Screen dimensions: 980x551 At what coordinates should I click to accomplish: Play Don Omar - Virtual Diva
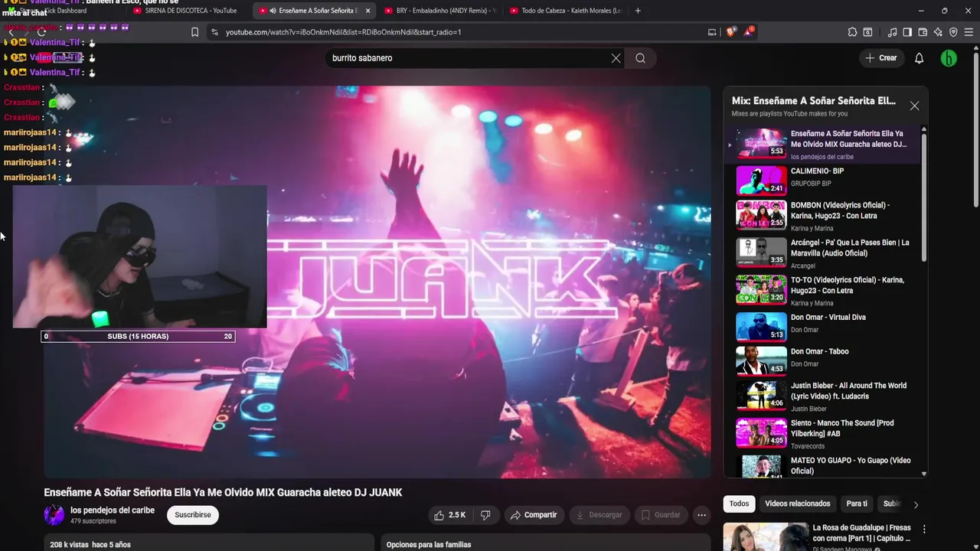click(x=823, y=327)
